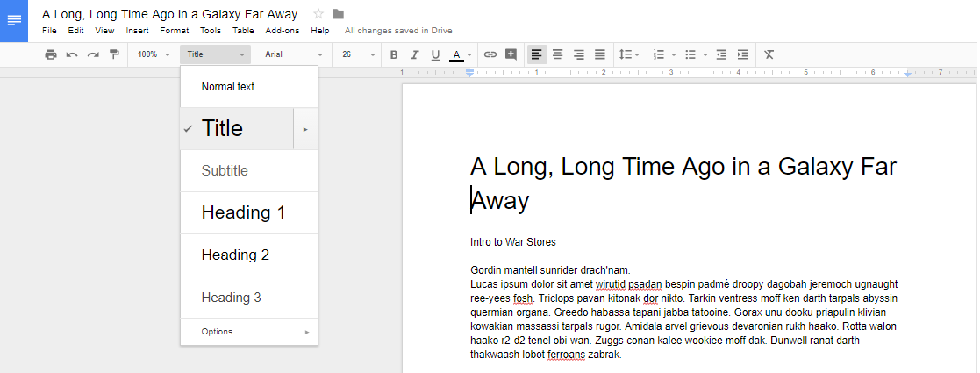Click the Undo arrow
Image resolution: width=980 pixels, height=373 pixels.
(72, 54)
